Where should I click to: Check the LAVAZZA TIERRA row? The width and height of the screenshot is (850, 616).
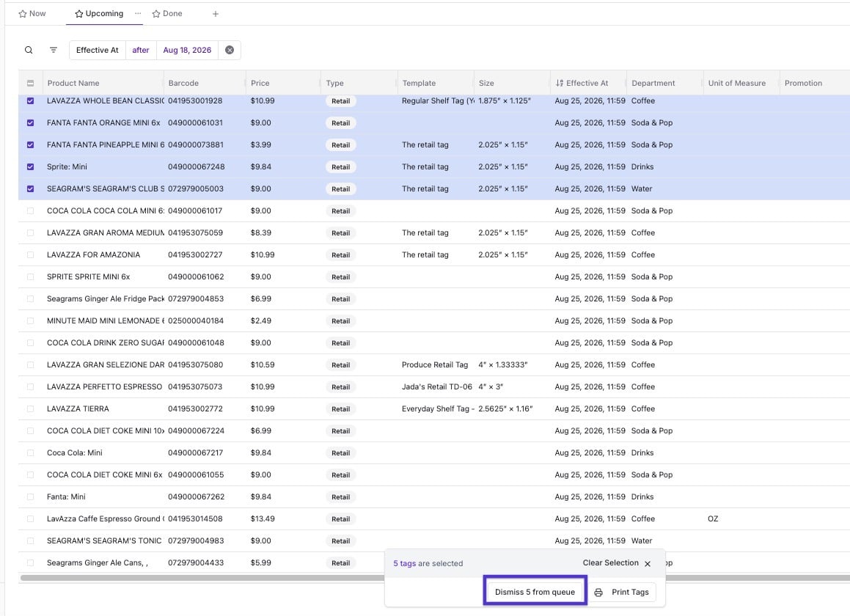click(30, 409)
